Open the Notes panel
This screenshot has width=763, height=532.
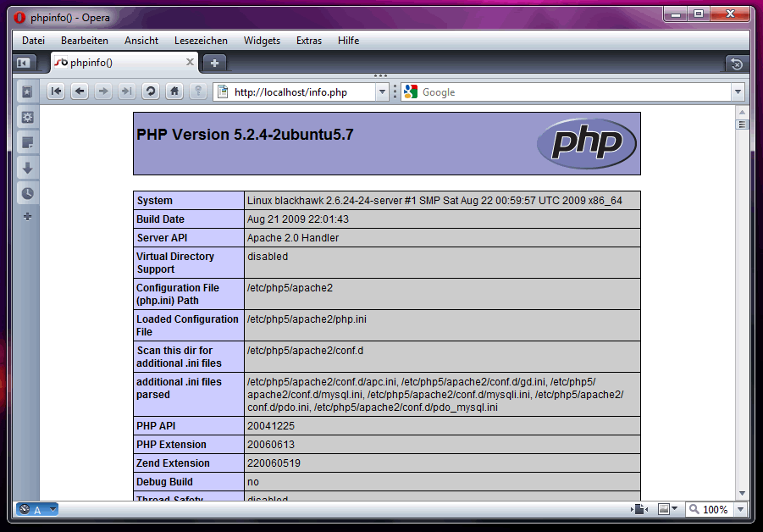pos(27,142)
